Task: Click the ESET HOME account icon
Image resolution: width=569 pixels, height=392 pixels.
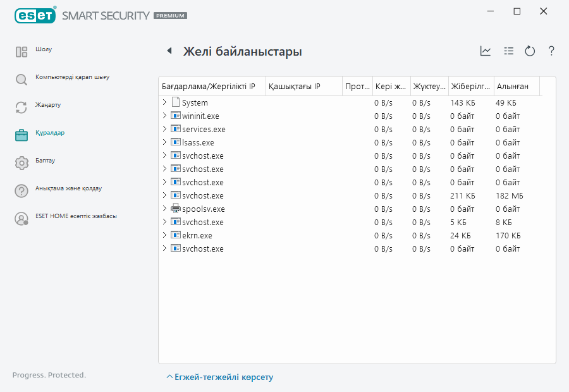Action: (x=21, y=218)
